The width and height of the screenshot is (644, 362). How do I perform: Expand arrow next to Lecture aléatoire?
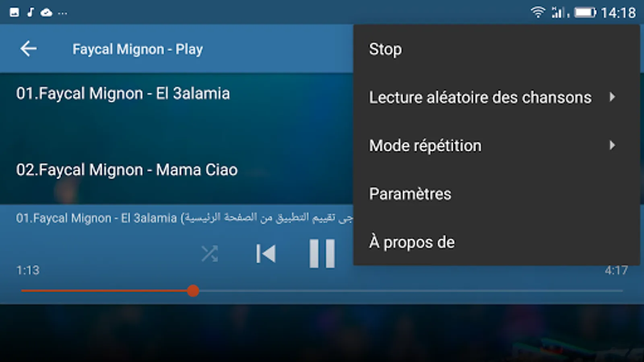point(612,97)
